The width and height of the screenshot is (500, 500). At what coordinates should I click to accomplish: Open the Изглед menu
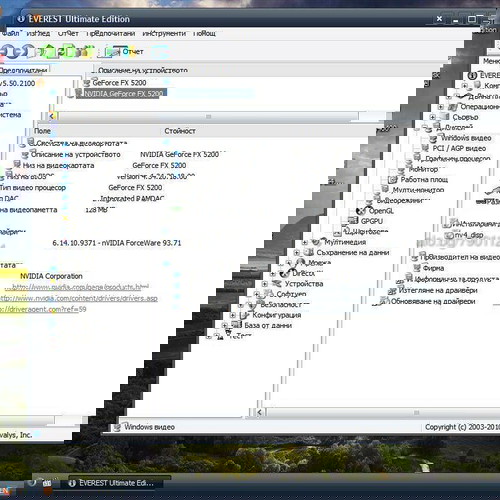click(38, 33)
